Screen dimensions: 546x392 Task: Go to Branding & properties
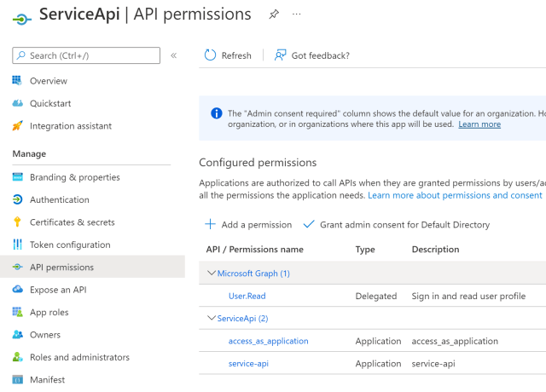(x=75, y=177)
